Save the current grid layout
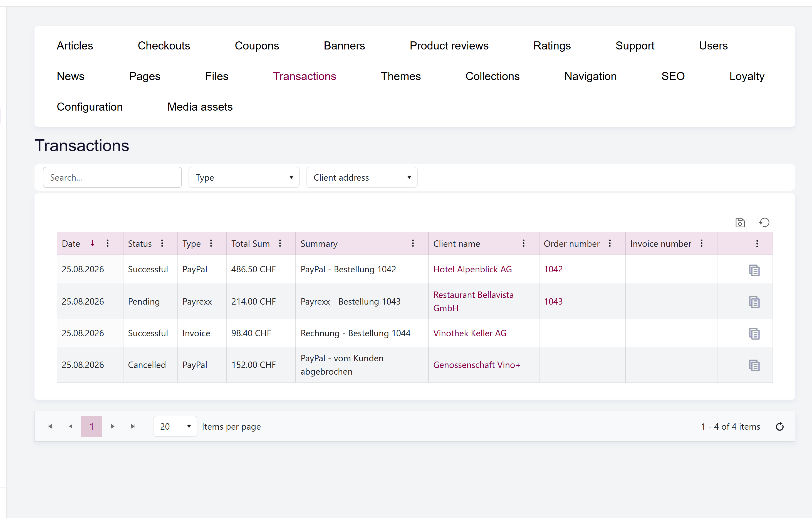Screen dimensions: 812x518 (x=740, y=222)
